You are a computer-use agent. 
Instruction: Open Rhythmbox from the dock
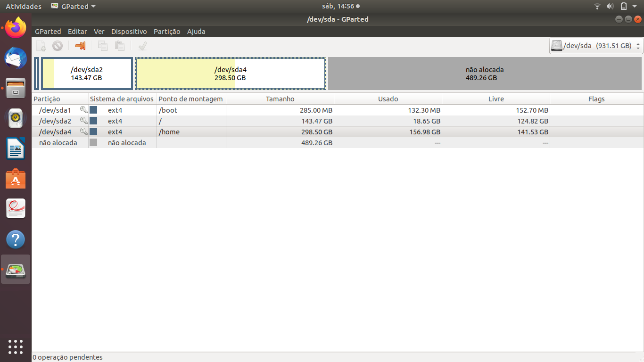[16, 118]
